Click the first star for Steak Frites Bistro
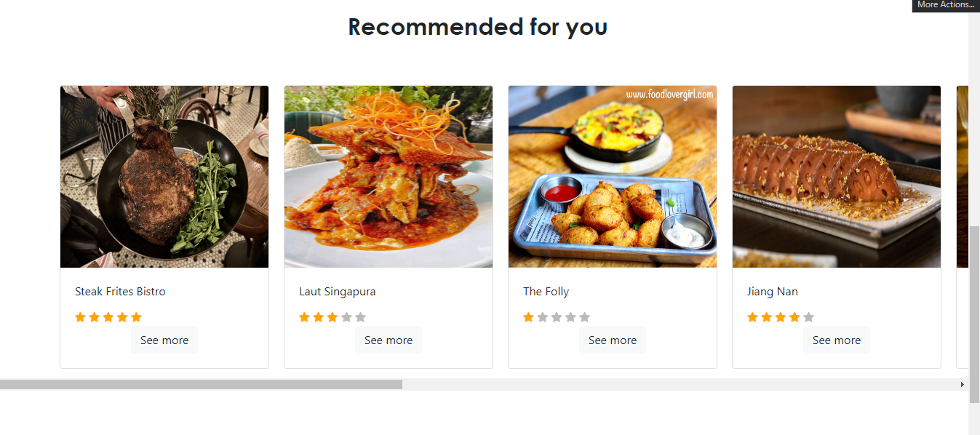980x435 pixels. coord(80,316)
